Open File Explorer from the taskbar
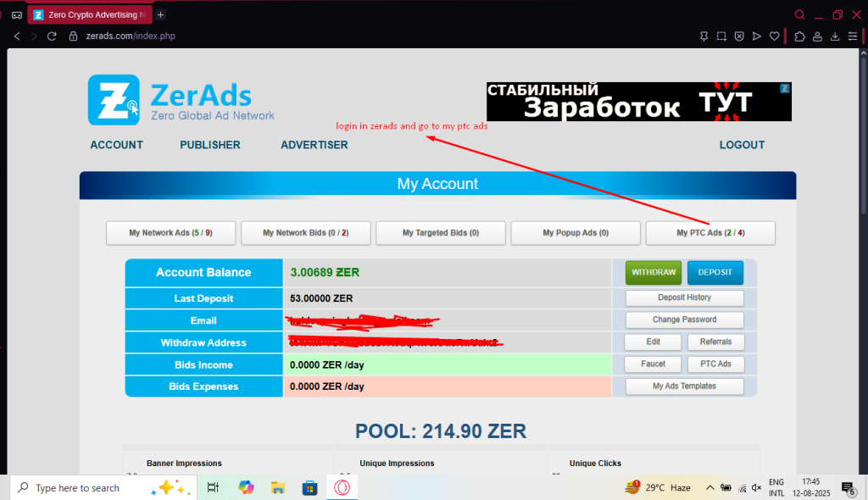Viewport: 868px width, 500px height. tap(276, 487)
